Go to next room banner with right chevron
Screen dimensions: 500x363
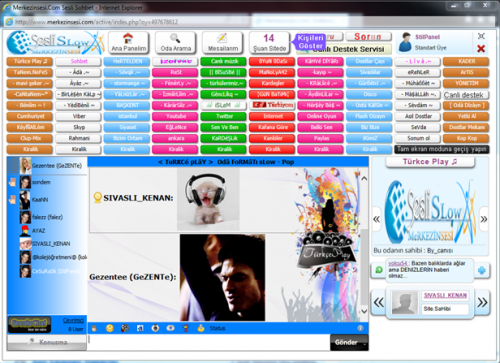[x=484, y=219]
